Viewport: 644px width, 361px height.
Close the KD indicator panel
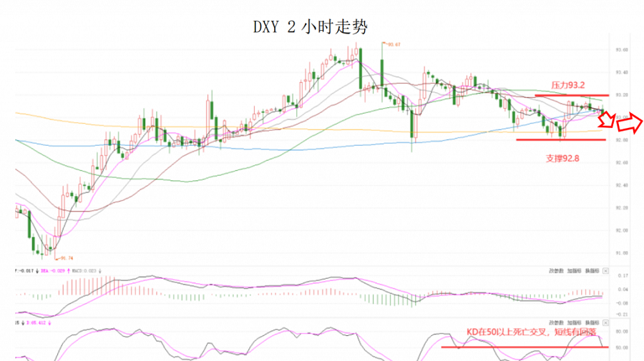(x=605, y=323)
